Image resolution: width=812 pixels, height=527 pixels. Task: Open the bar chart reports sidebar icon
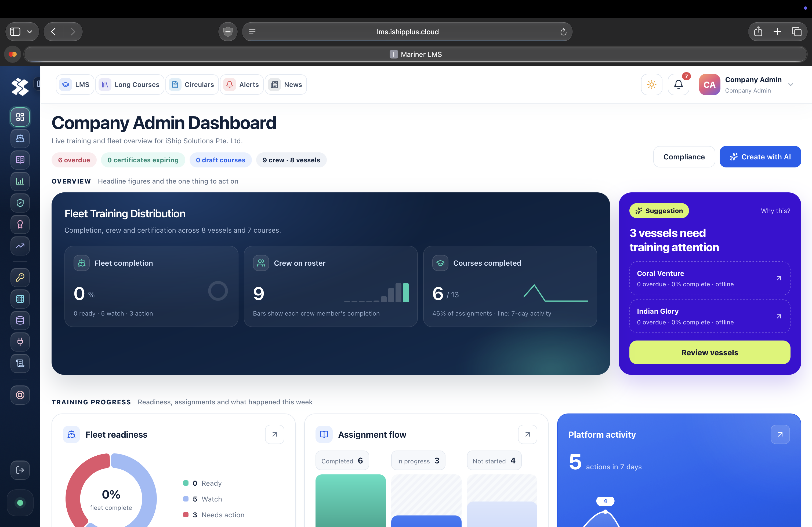(x=20, y=181)
